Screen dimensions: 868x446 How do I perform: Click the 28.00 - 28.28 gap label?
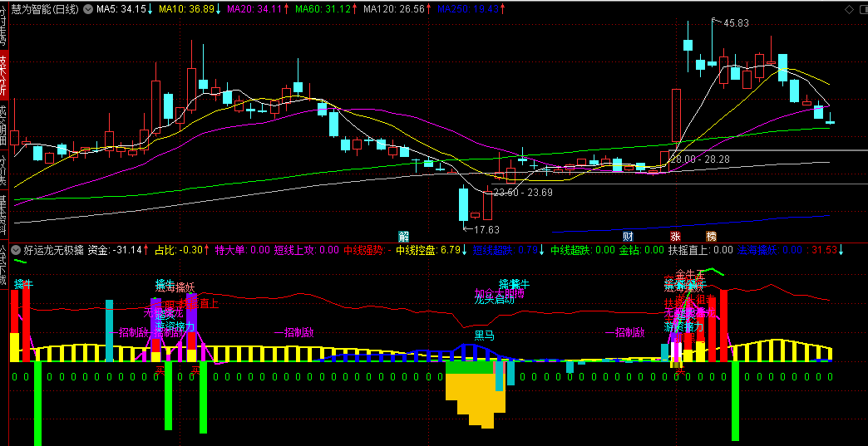point(699,159)
